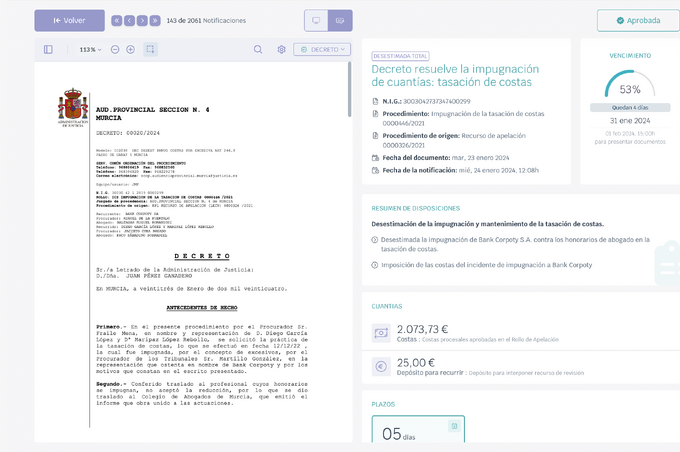Image resolution: width=680 pixels, height=452 pixels.
Task: Activate the area selection tool icon
Action: tap(150, 49)
